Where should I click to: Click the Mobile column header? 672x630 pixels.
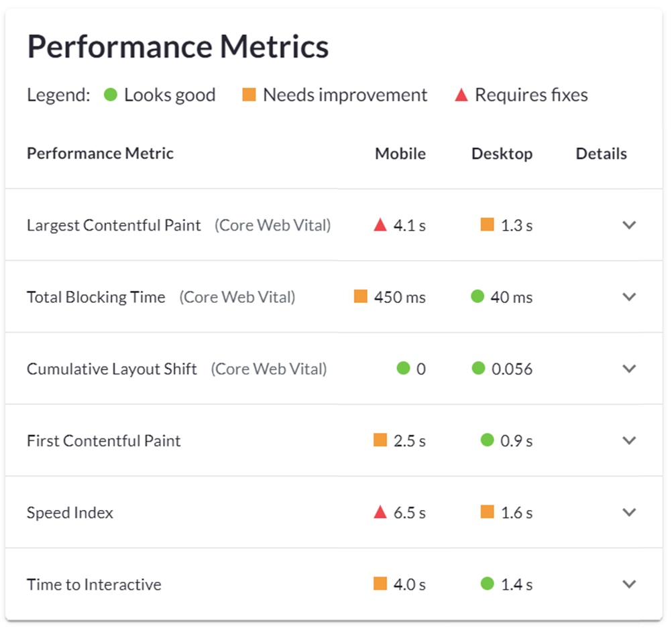[x=400, y=153]
